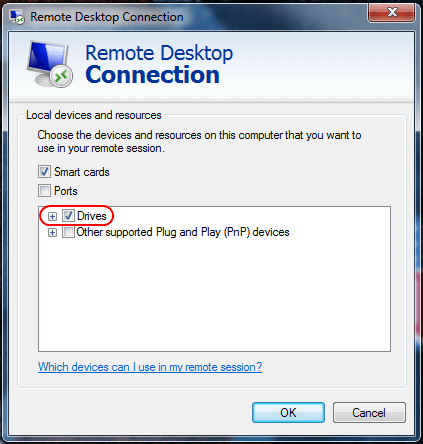This screenshot has width=423, height=444.
Task: Close the Remote Desktop Connection dialog
Action: click(392, 13)
